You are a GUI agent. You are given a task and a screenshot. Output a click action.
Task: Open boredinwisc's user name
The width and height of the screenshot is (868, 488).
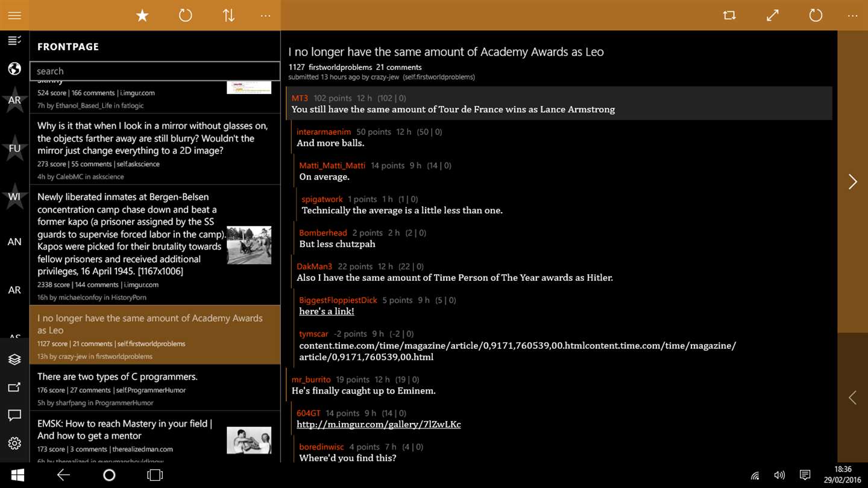pos(321,448)
